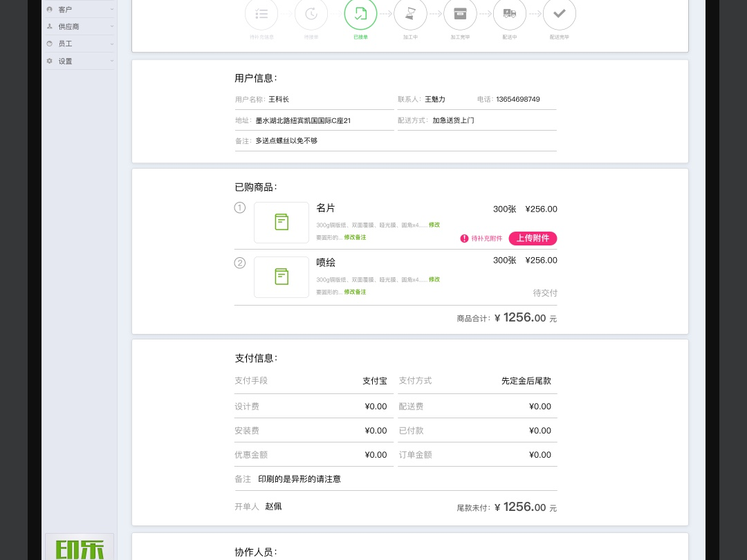Expand the 客户 sidebar section

[111, 9]
